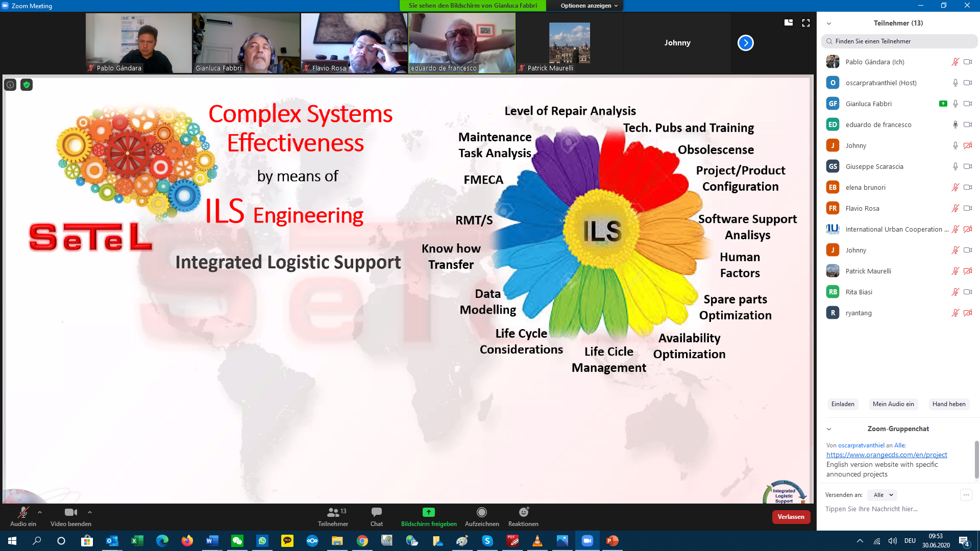Image resolution: width=980 pixels, height=551 pixels.
Task: Toggle camera with Video beenden
Action: 70,512
